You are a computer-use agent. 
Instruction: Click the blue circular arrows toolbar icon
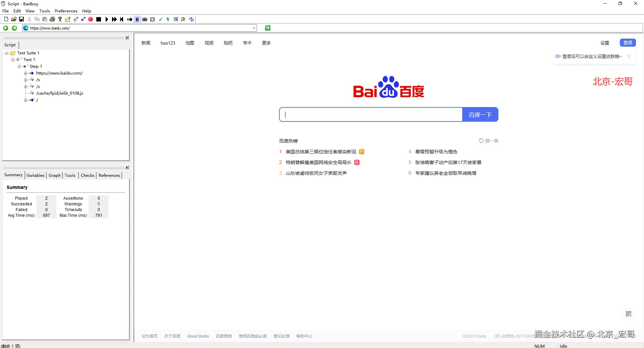[x=191, y=19]
